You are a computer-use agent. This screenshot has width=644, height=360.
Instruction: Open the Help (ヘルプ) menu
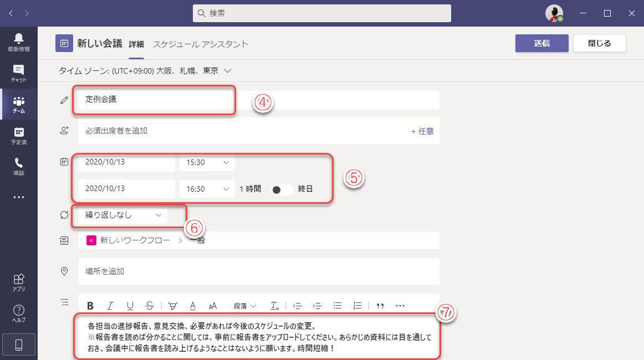point(18,313)
